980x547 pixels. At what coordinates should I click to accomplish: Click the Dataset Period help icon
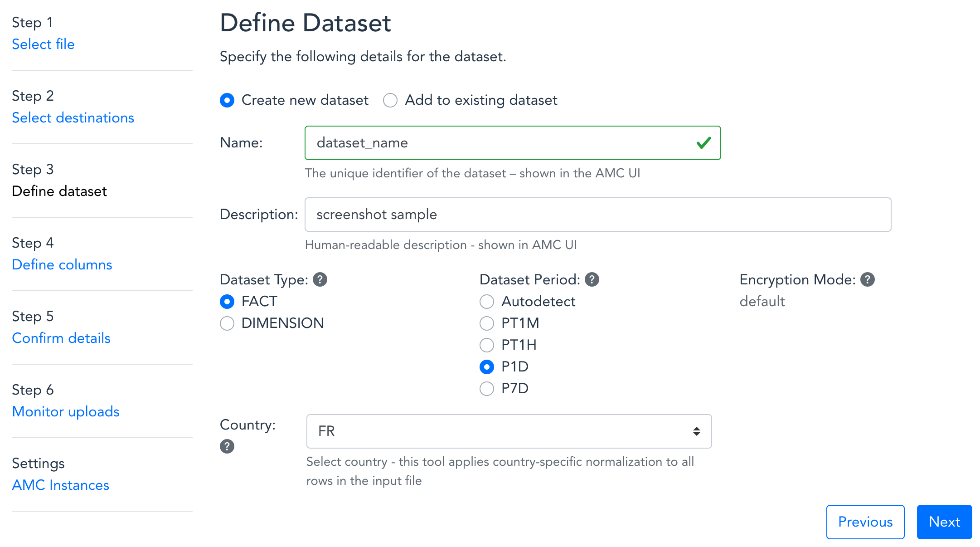coord(592,279)
